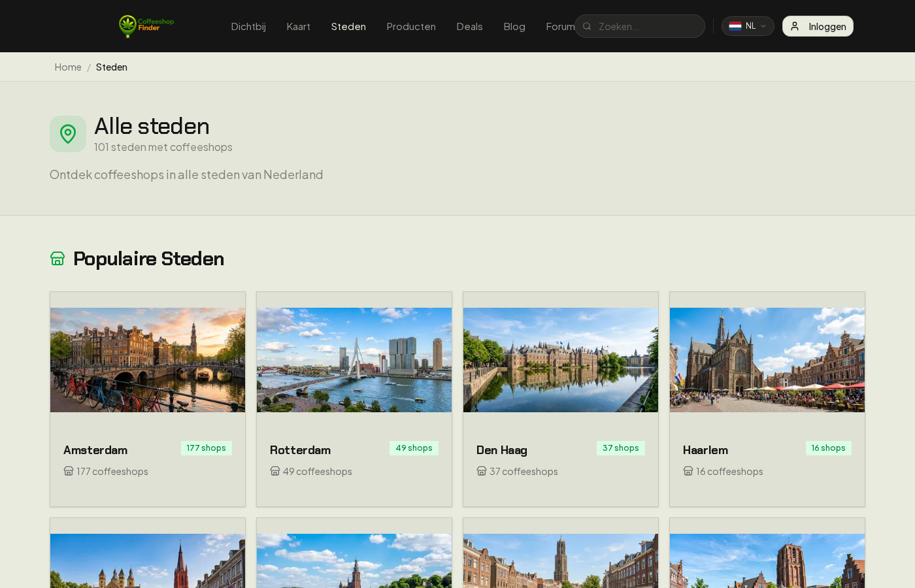This screenshot has height=588, width=915.
Task: Click 'Ontdek coffeeshops in alle steden' text
Action: 186,174
